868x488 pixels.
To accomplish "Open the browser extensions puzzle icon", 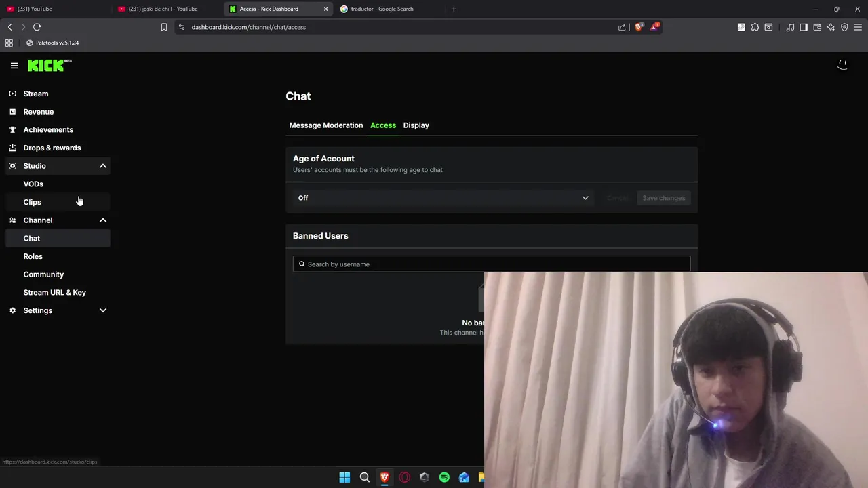I will pyautogui.click(x=755, y=27).
